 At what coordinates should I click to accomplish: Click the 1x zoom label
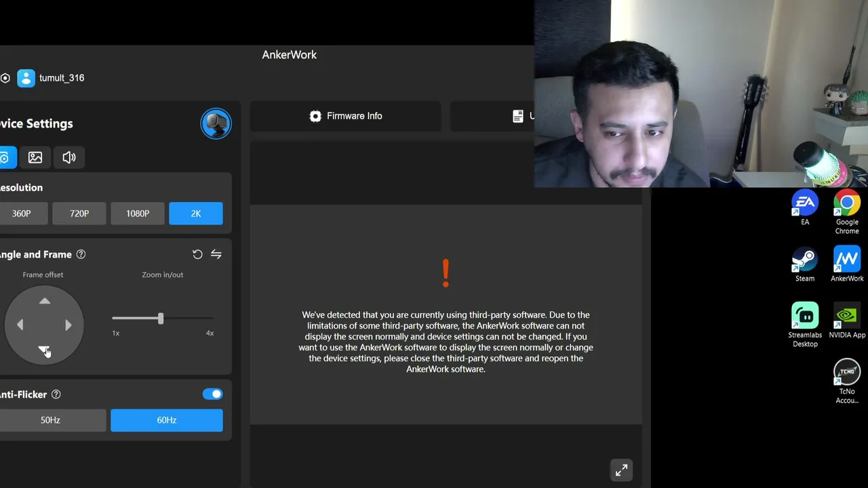point(116,333)
